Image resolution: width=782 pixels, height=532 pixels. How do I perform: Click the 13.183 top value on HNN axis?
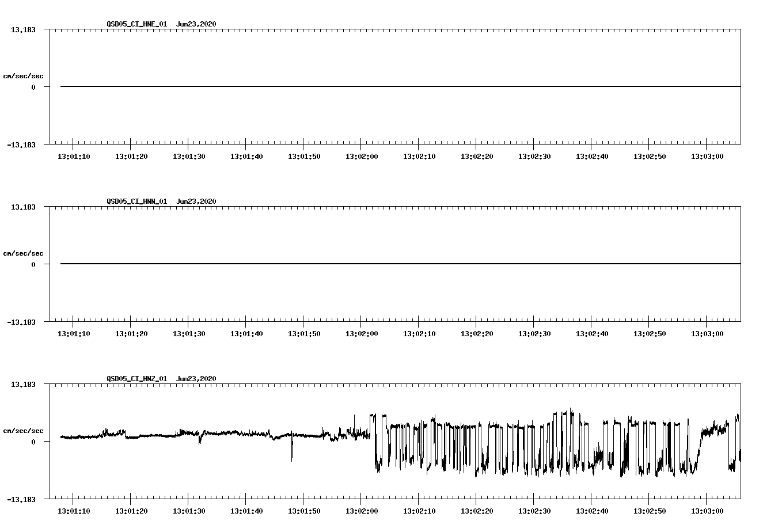coord(23,207)
